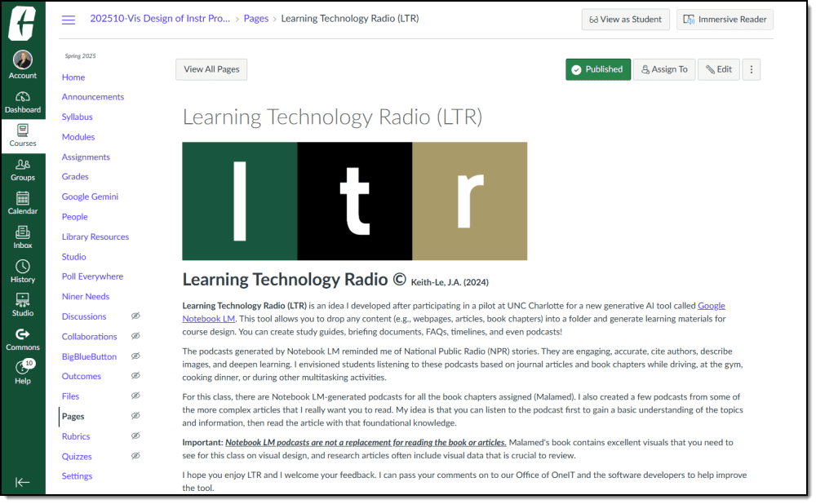
Task: Toggle the hamburger course navigation menu
Action: point(69,20)
